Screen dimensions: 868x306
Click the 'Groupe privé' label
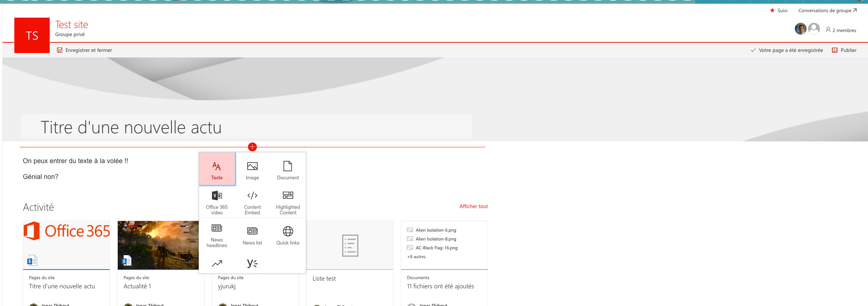coord(70,34)
